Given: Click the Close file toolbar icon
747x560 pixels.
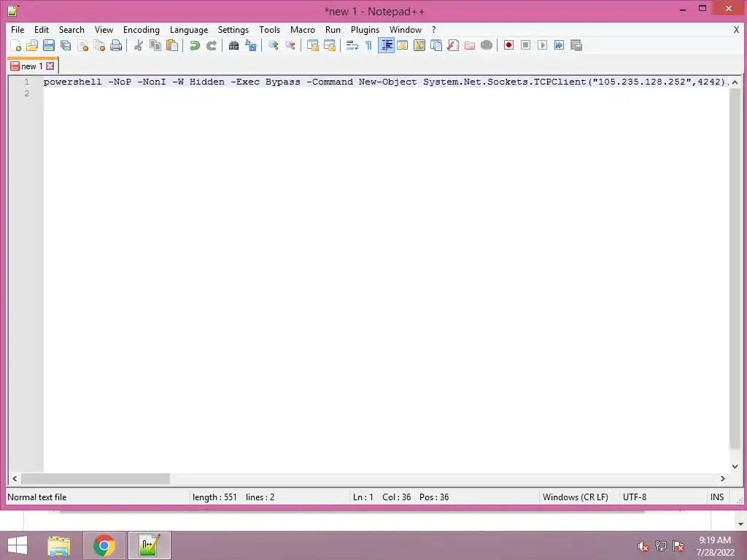Looking at the screenshot, I should click(82, 45).
